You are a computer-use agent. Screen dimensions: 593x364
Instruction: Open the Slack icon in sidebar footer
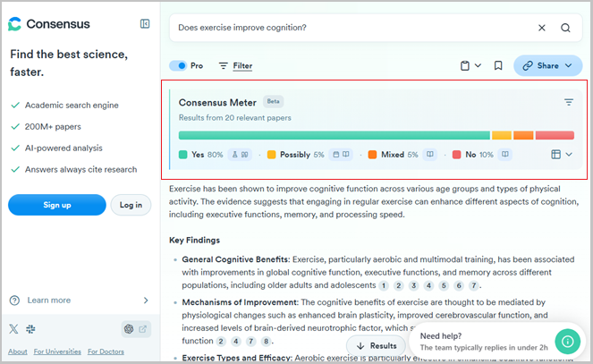tap(30, 329)
